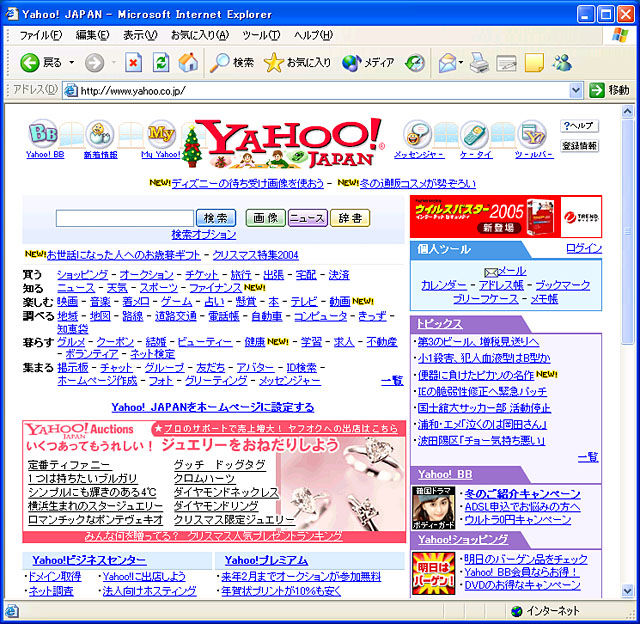Click the Mail envelope toolbar icon
Screen dimensions: 640x624
click(447, 63)
